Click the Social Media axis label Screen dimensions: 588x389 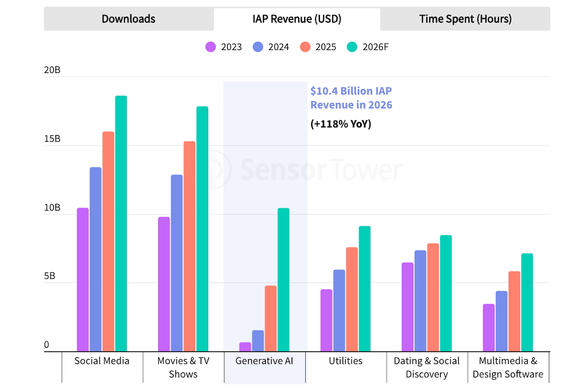coord(102,361)
